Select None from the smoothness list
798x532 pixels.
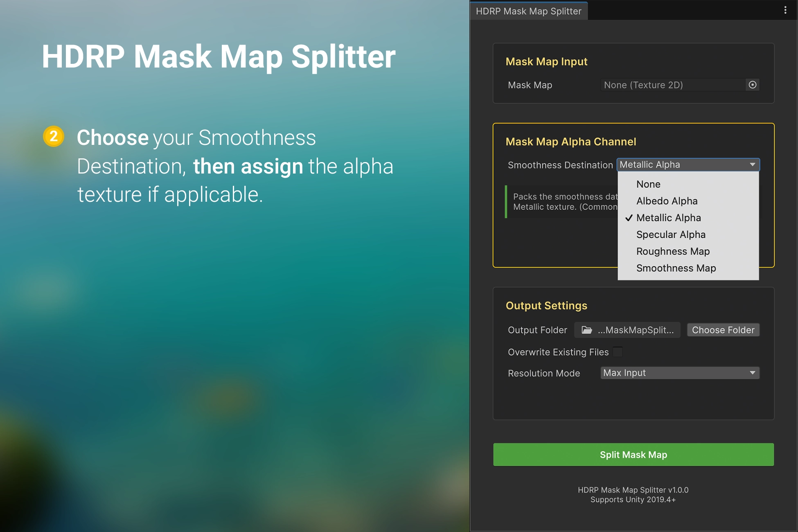(648, 184)
